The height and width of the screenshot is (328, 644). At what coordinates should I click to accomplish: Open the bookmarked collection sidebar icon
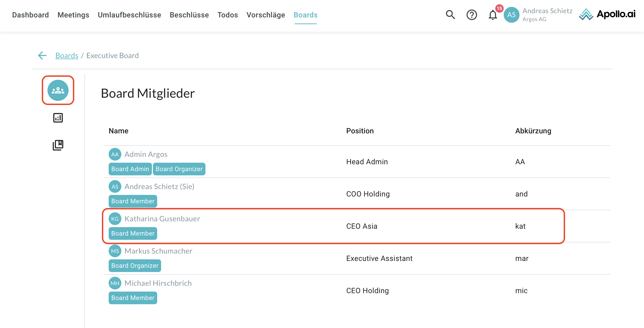coord(58,145)
